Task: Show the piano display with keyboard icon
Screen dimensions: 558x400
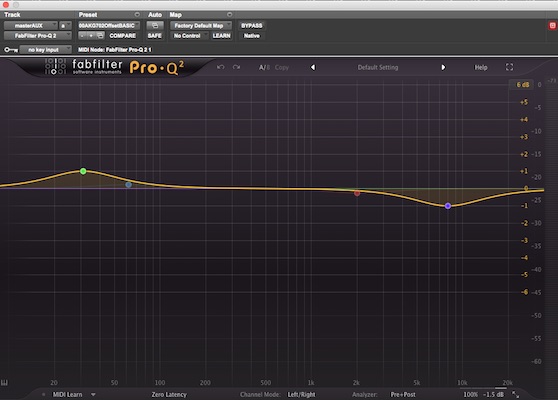Action: (x=4, y=383)
